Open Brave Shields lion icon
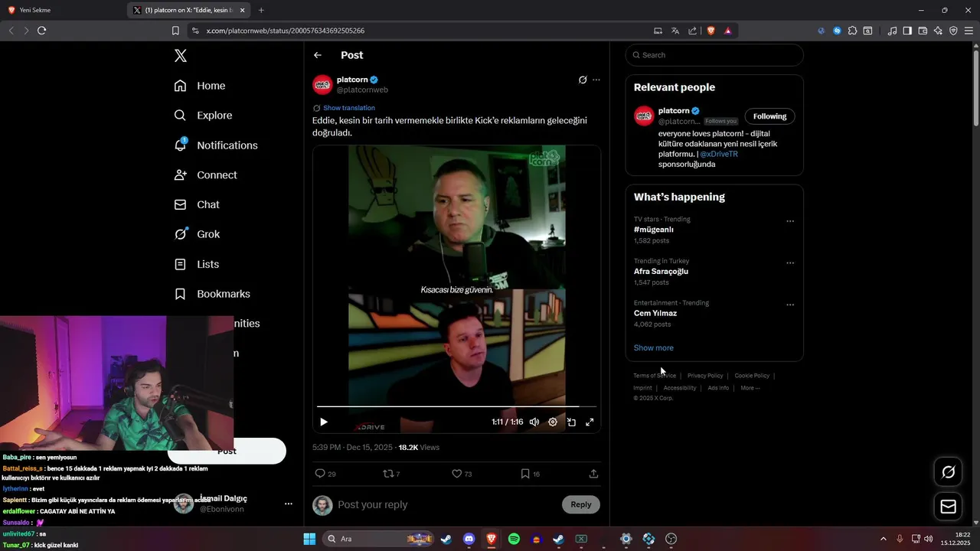Image resolution: width=980 pixels, height=551 pixels. [710, 31]
